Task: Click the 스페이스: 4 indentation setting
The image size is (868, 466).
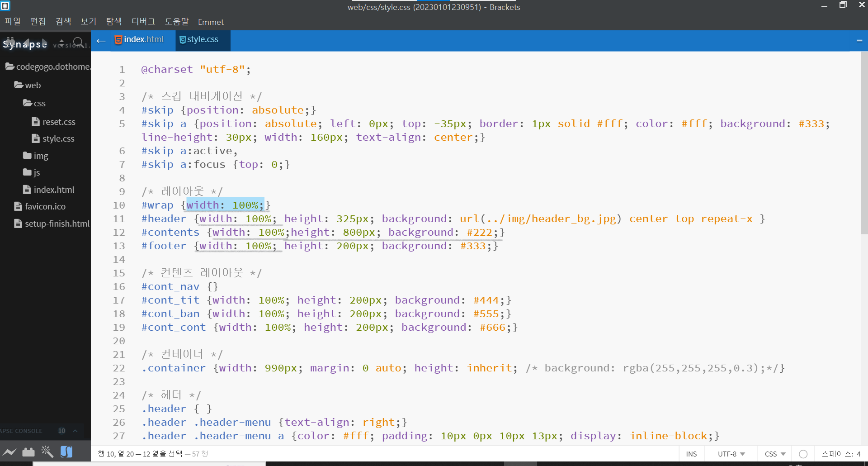Action: [841, 454]
